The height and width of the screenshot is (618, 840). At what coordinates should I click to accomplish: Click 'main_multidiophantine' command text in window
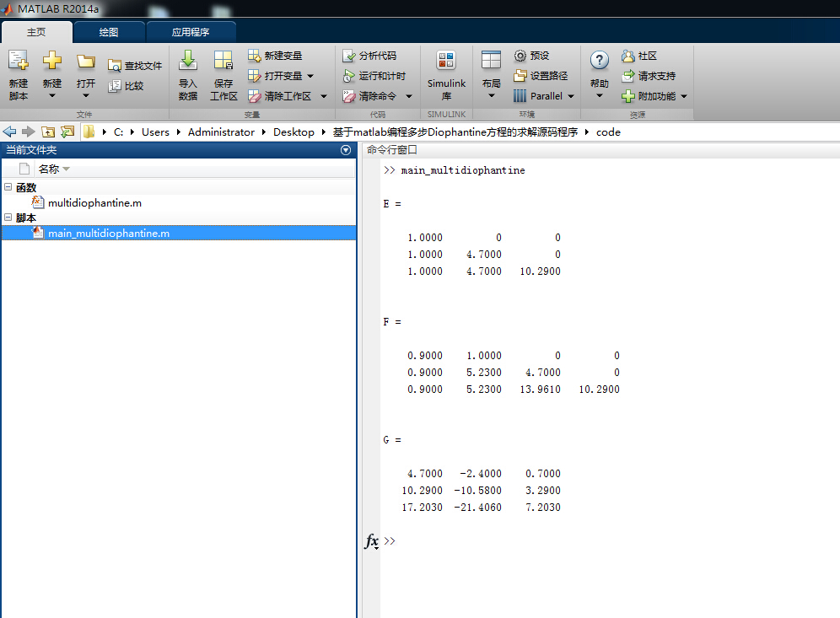pos(463,170)
